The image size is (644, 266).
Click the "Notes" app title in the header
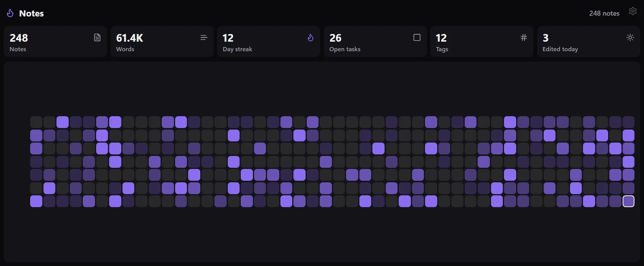(x=31, y=13)
